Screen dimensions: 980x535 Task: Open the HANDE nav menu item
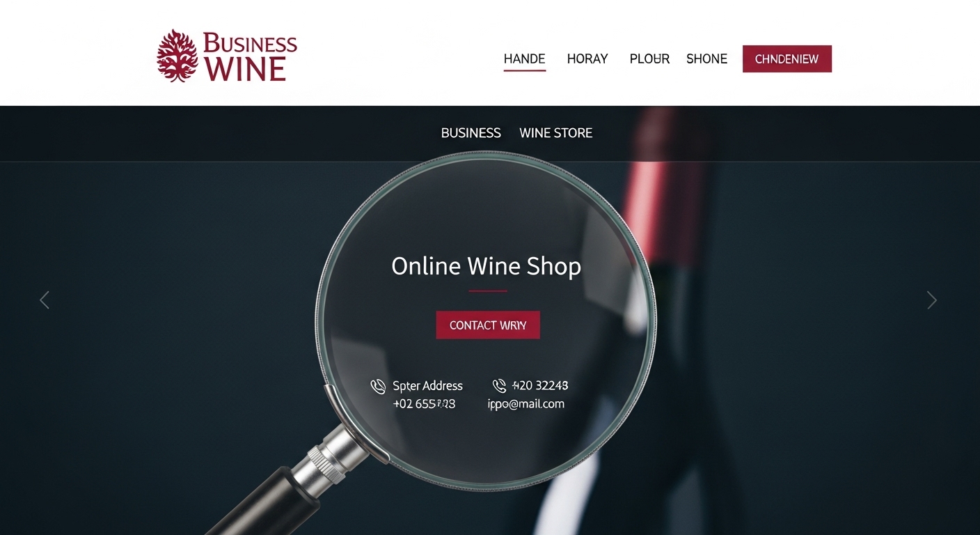click(x=524, y=59)
